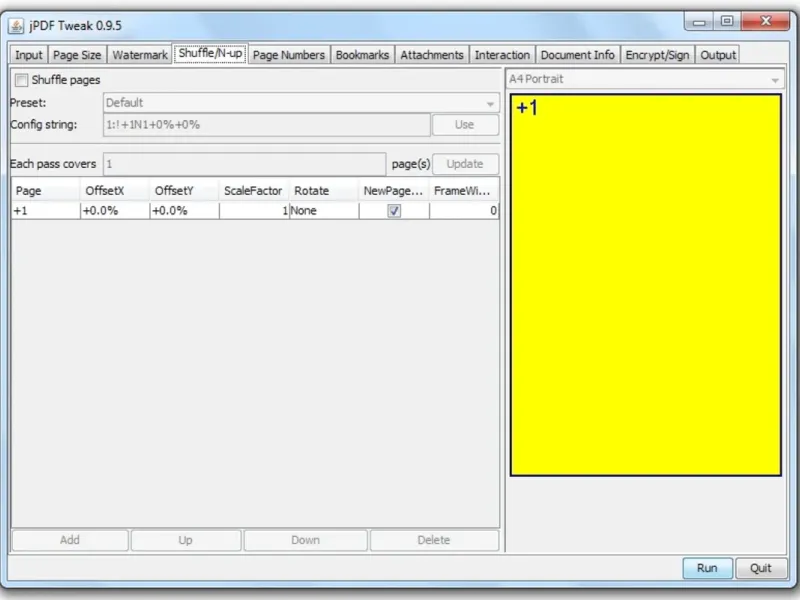Select the OffsetX cell showing +0.0%
800x600 pixels.
(x=114, y=211)
